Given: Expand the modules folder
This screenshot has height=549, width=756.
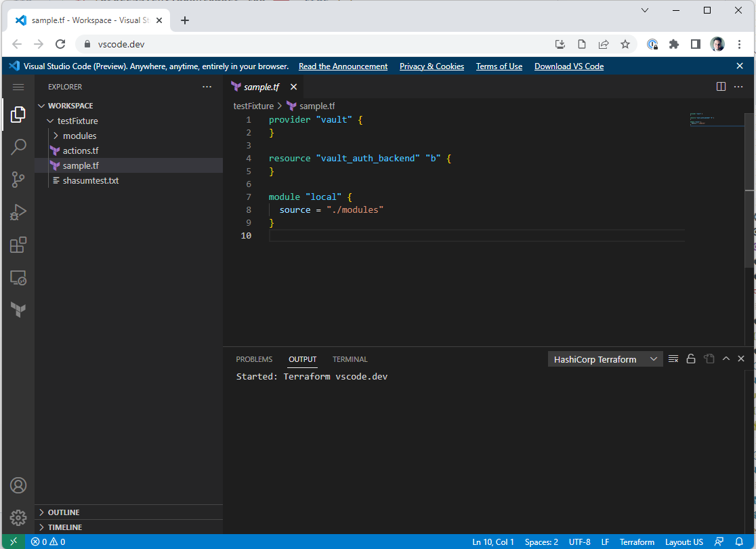Looking at the screenshot, I should tap(129, 136).
